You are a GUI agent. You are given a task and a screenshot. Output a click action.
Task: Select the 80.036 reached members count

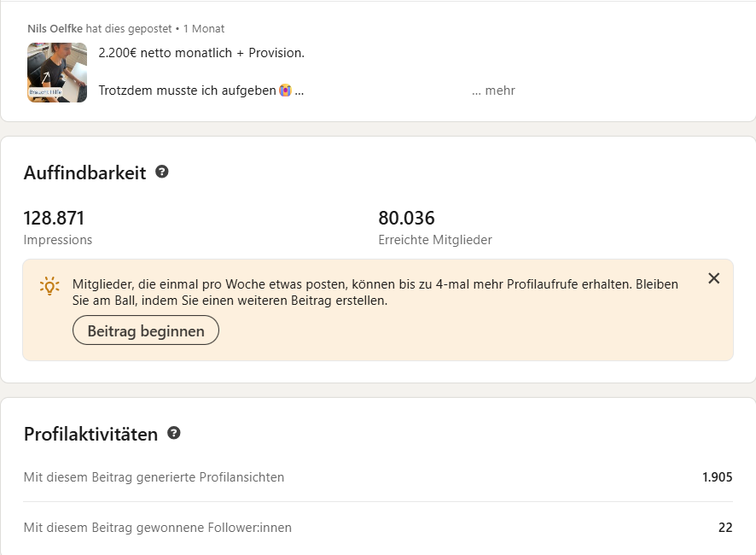[406, 218]
